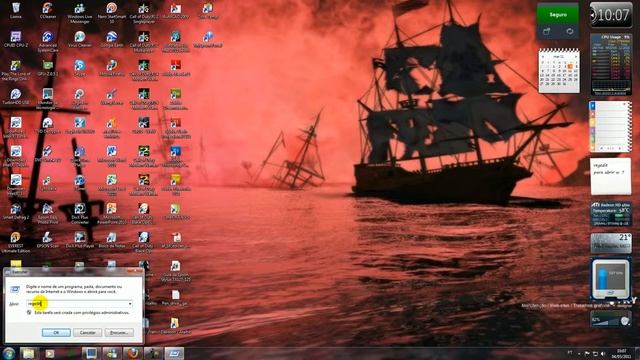Click the calendar gadget
This screenshot has width=640, height=360.
tap(559, 71)
